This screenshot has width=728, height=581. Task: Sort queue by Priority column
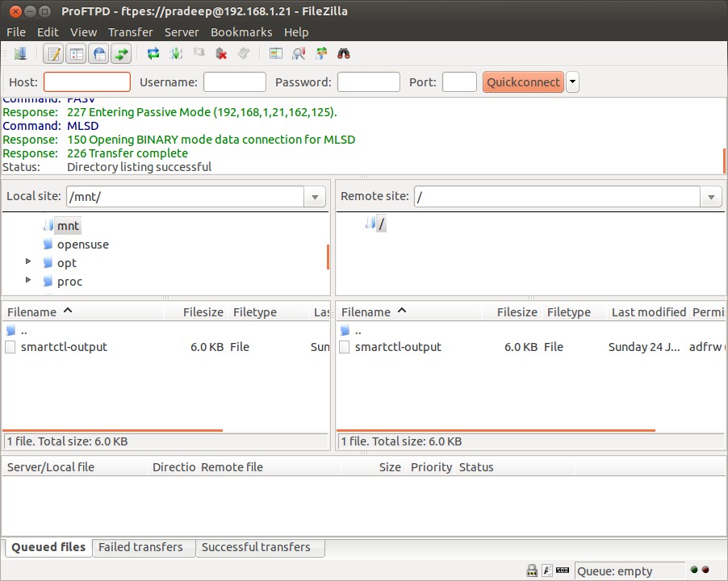click(x=431, y=467)
